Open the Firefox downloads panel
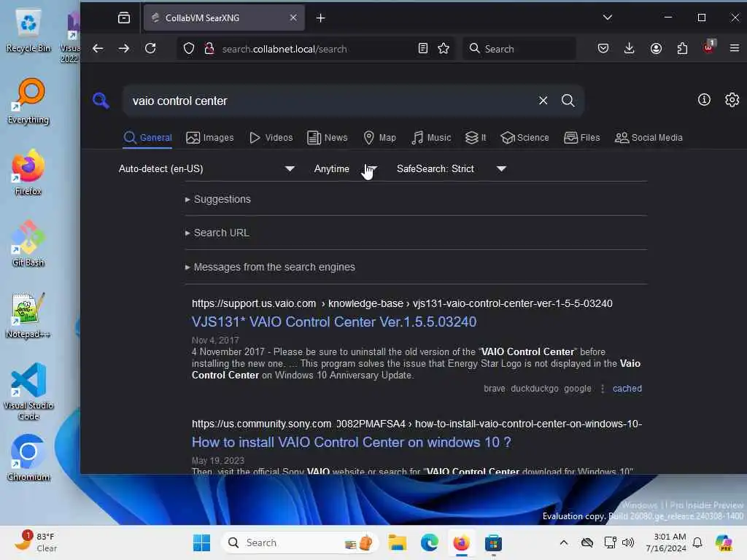Viewport: 747px width, 560px height. (x=630, y=49)
